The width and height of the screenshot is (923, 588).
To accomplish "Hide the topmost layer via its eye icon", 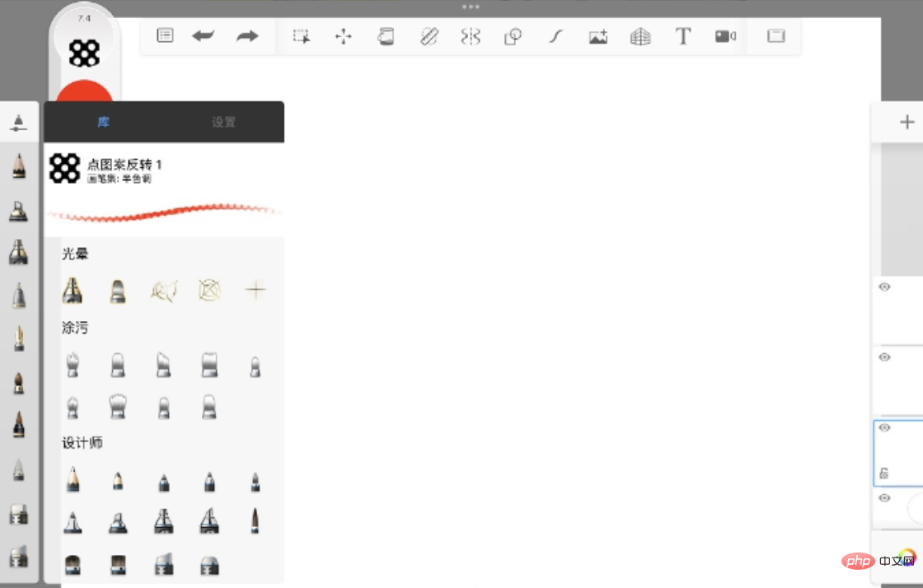I will pos(884,287).
